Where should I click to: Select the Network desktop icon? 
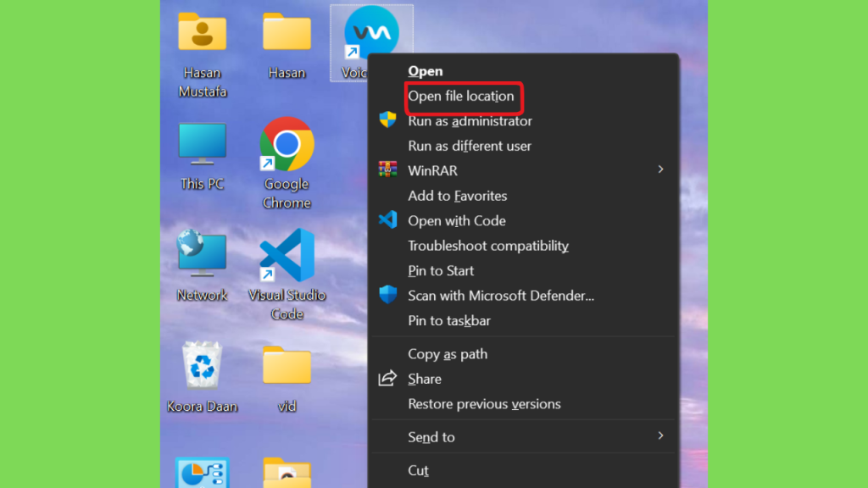[202, 253]
